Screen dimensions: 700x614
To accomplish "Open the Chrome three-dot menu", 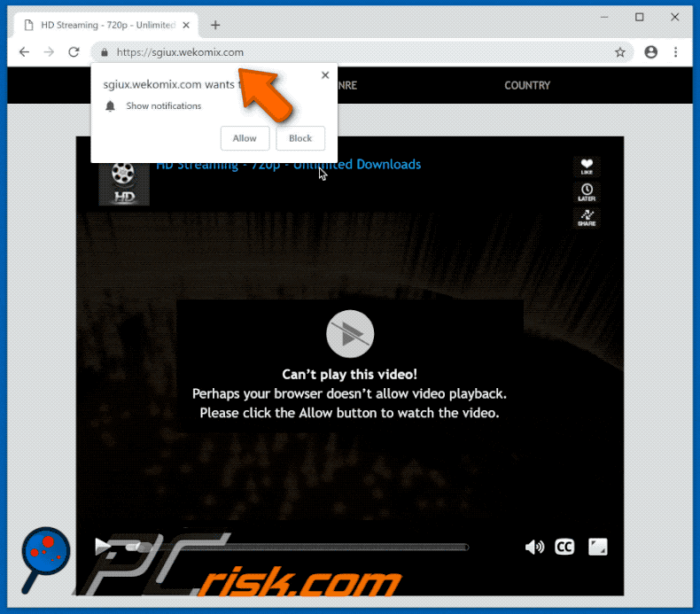I will [x=675, y=52].
